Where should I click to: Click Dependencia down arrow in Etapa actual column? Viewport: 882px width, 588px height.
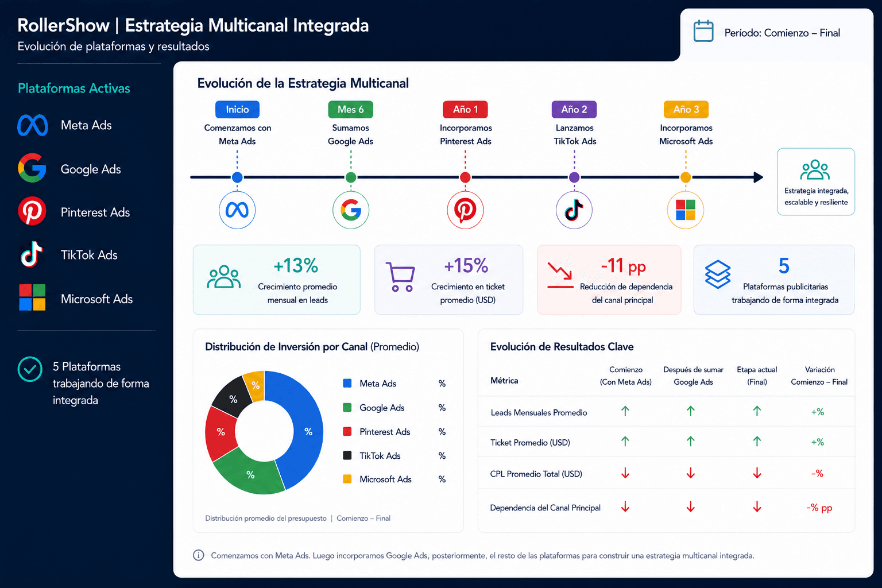click(x=757, y=507)
